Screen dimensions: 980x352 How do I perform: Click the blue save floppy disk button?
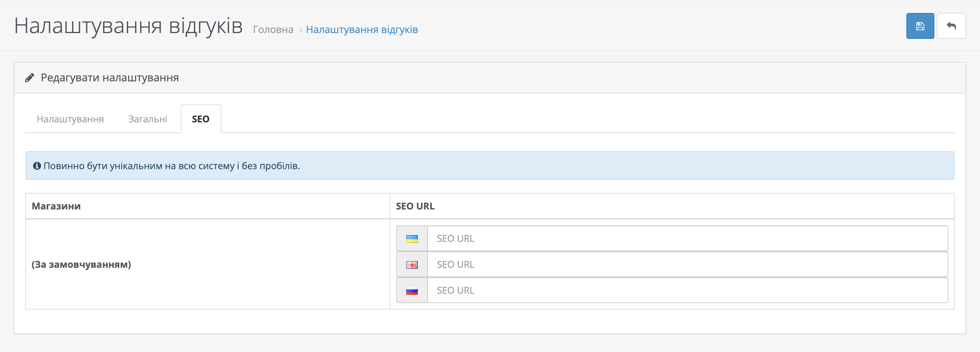click(920, 26)
